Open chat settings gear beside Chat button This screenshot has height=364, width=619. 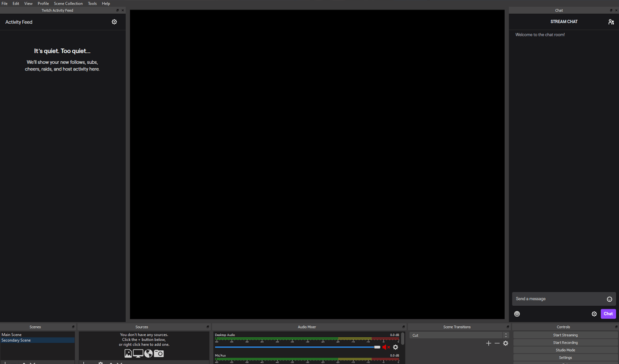coord(594,314)
